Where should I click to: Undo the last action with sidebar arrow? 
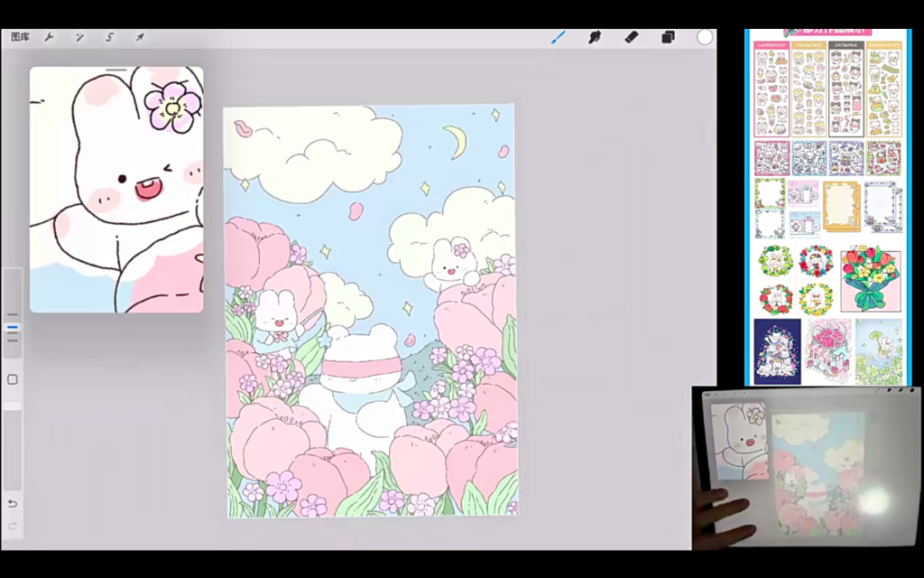(13, 503)
